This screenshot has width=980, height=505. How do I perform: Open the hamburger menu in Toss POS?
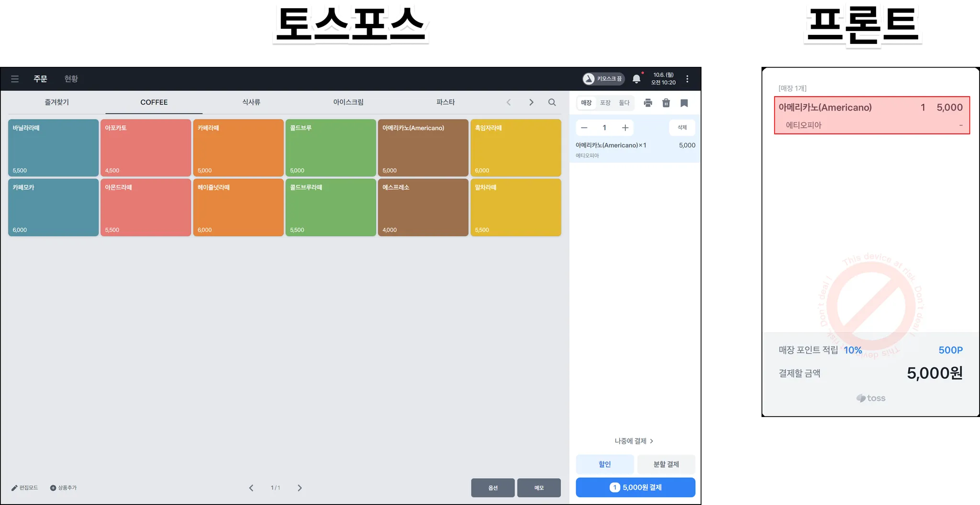15,79
